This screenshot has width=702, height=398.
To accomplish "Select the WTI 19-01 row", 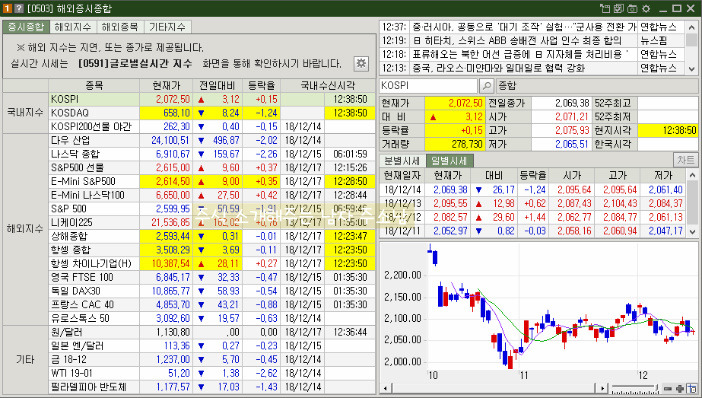I will [212, 373].
